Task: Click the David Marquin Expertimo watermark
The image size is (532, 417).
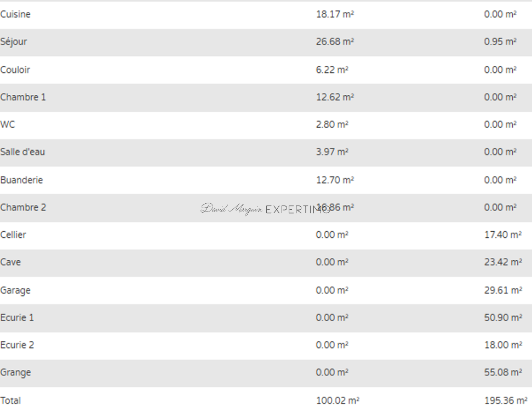Action: click(x=265, y=209)
